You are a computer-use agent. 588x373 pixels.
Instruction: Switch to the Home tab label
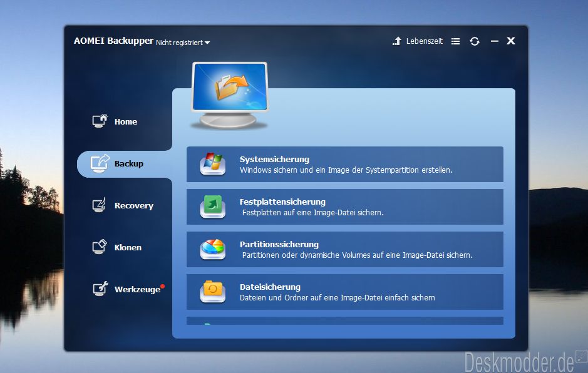[126, 122]
